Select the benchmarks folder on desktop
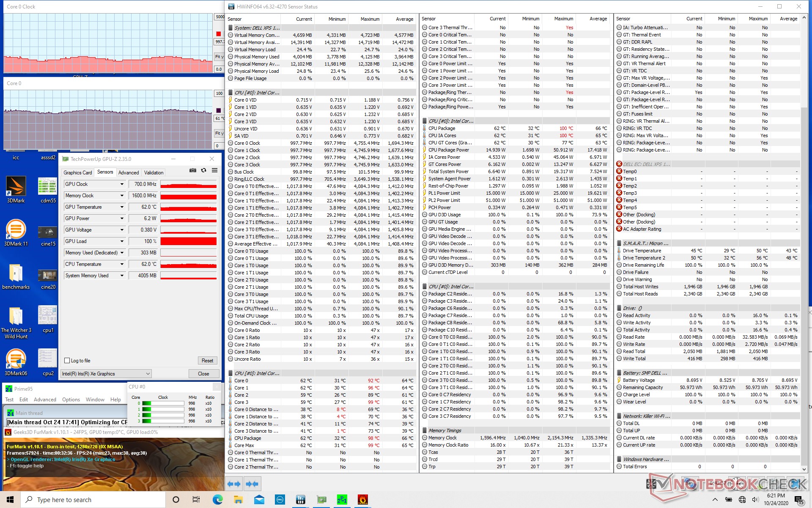 point(16,276)
